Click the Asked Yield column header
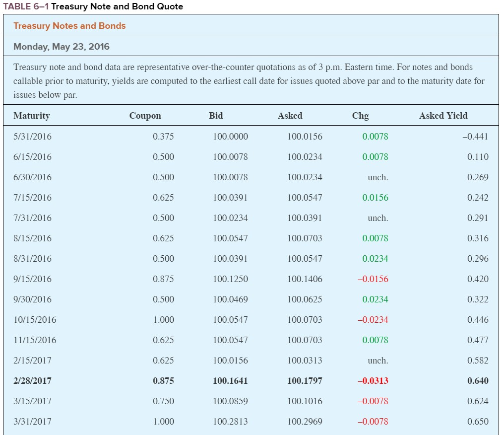The image size is (504, 435). [x=443, y=116]
